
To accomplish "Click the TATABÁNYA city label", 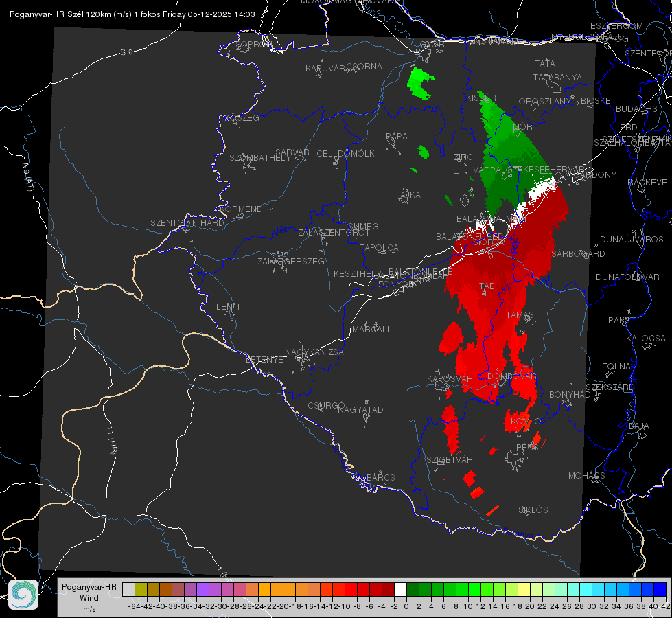I will (x=557, y=77).
